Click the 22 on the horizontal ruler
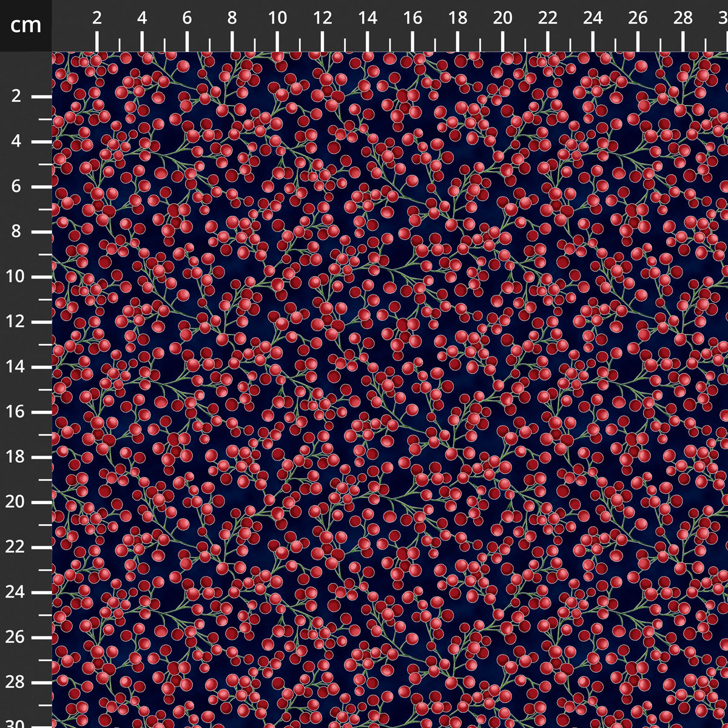Viewport: 728px width, 728px height. tap(548, 18)
